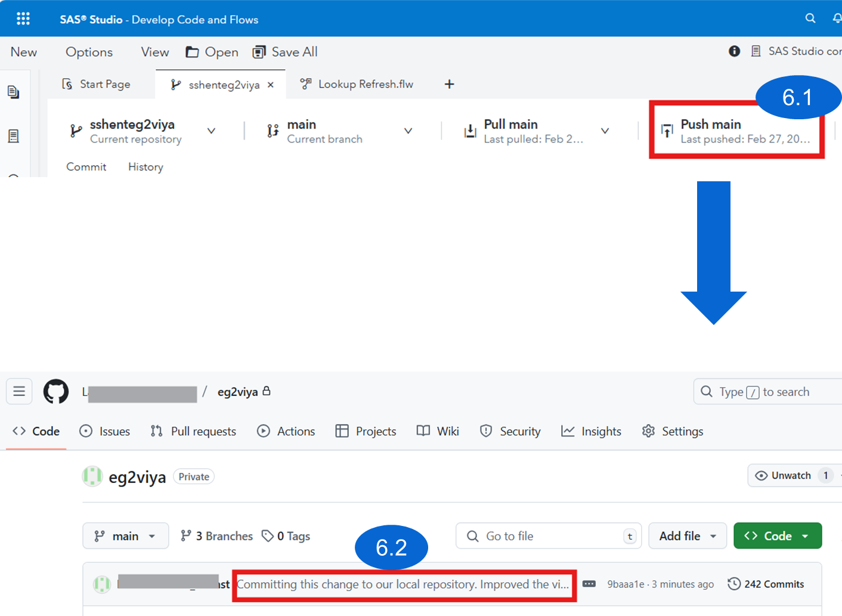This screenshot has height=616, width=842.
Task: Click the search magnifier in SAS Studio banner
Action: coord(810,18)
